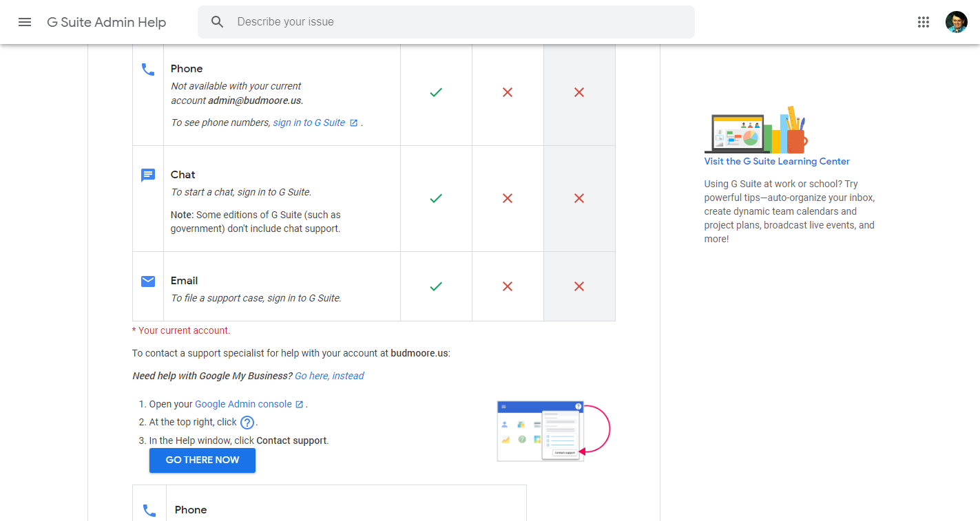Click To file a support case text
This screenshot has height=521, width=980.
[256, 298]
